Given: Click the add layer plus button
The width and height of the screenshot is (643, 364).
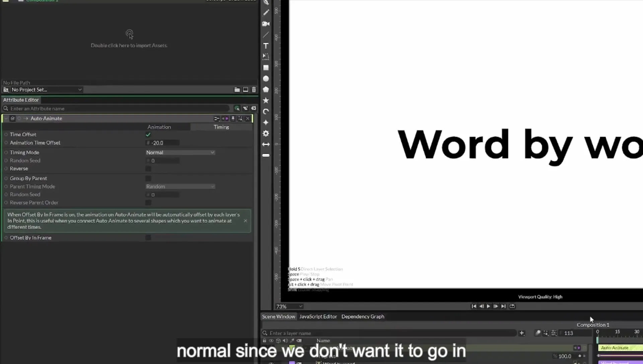Looking at the screenshot, I should pos(522,333).
